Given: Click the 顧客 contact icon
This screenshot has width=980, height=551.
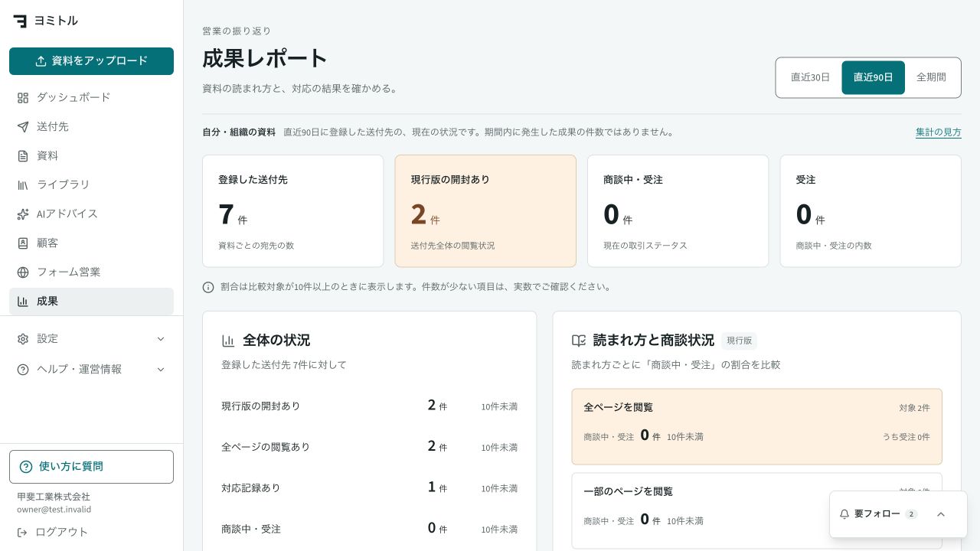Looking at the screenshot, I should click(23, 243).
